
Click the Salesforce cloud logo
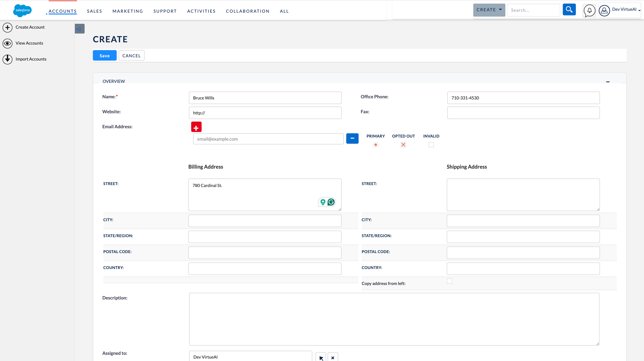22,10
